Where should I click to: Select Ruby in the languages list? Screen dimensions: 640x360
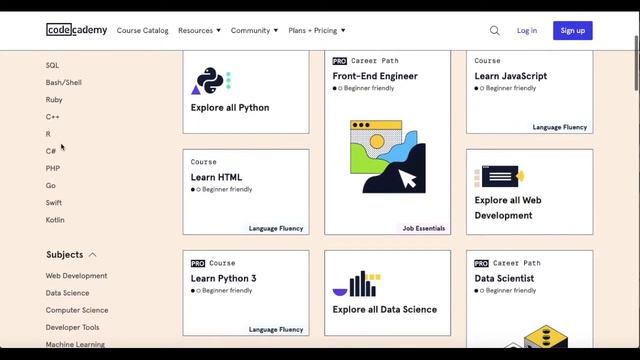point(54,100)
